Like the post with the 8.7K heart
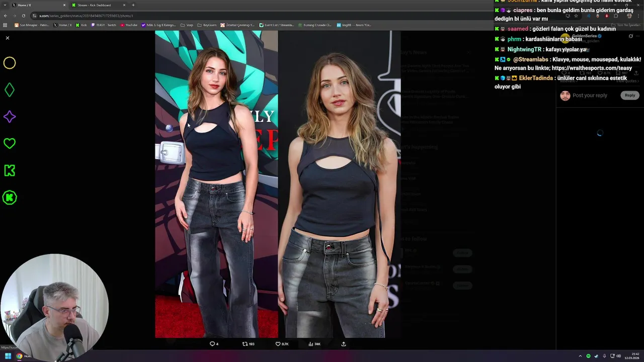Viewport: 644px width, 362px height. tap(282, 344)
